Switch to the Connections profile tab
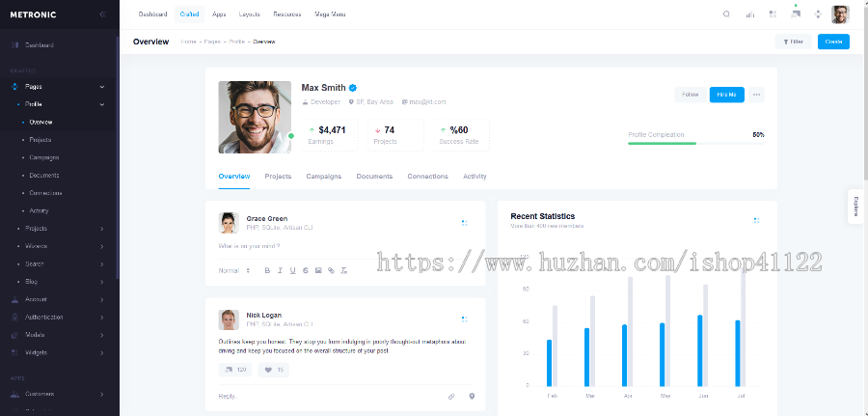Image resolution: width=868 pixels, height=416 pixels. coord(428,177)
